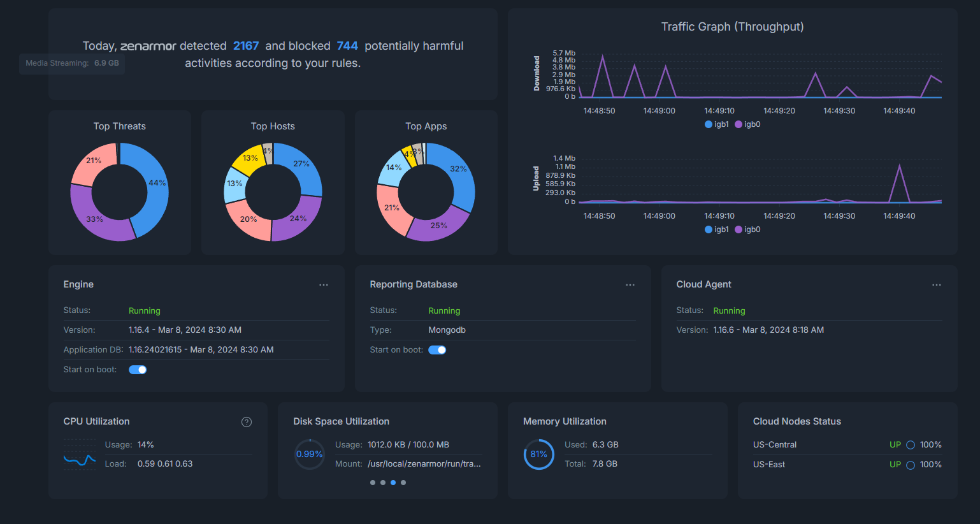Click the 24% purple slice in Top Hosts
The image size is (980, 524).
point(298,219)
